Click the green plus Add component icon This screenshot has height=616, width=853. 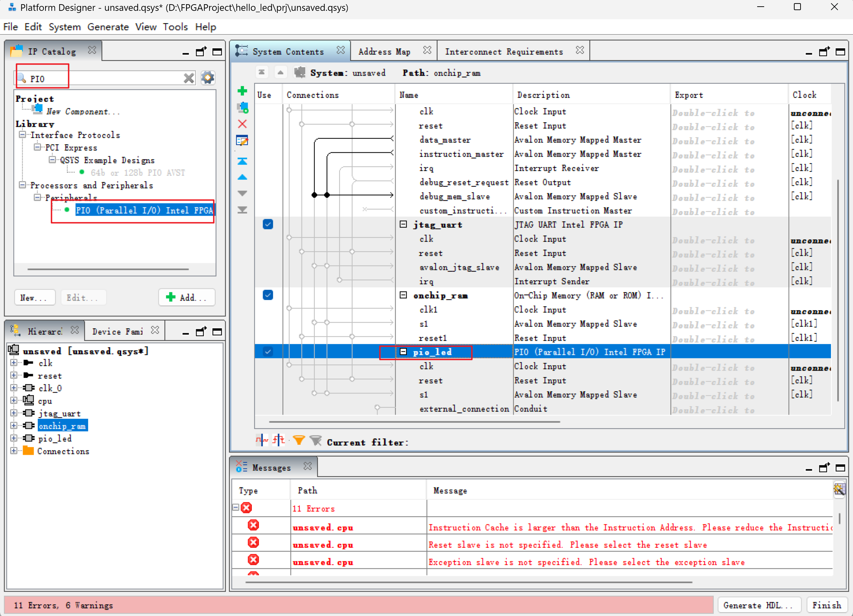[x=242, y=91]
